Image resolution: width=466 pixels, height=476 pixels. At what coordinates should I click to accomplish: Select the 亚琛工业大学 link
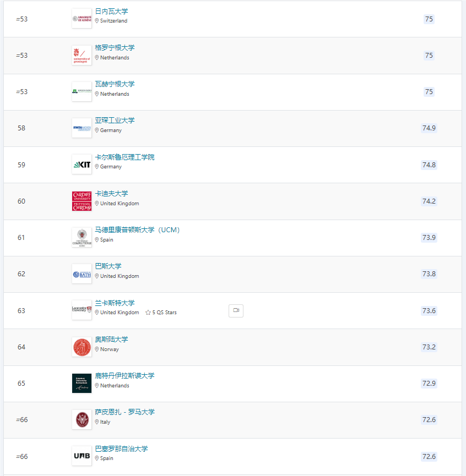point(115,120)
